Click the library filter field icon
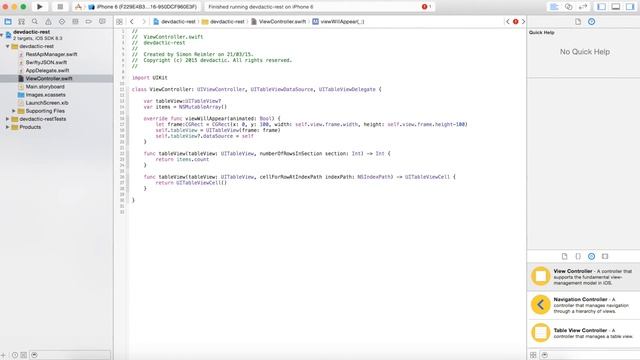Screen dimensions: 640x360 pos(544,355)
